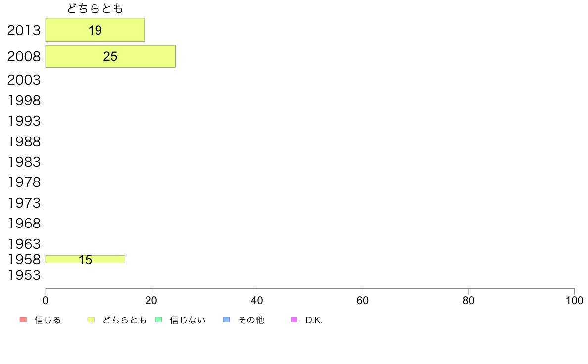
Task: Click the green 信じない legend swatch
Action: (x=158, y=320)
